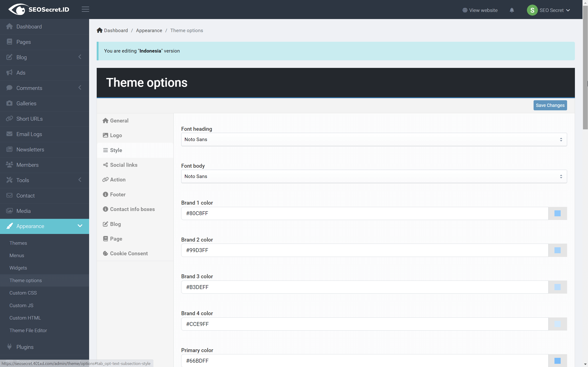Collapse the Appearance menu

[x=80, y=226]
